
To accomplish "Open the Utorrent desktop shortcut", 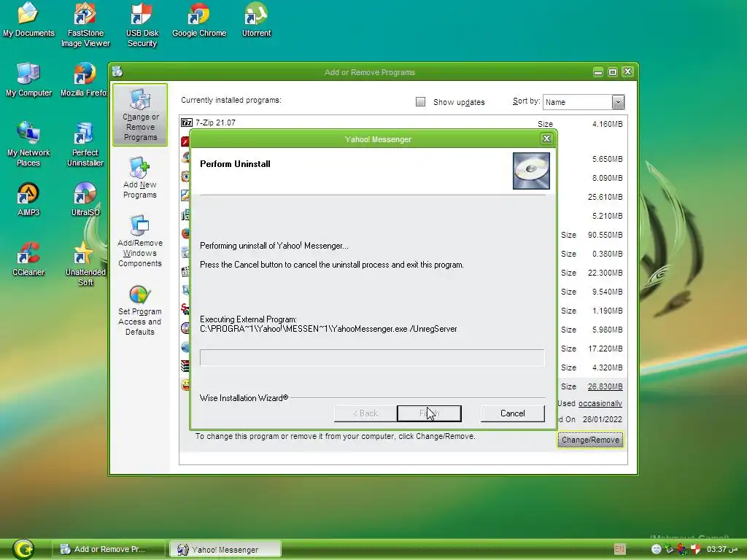I will [x=256, y=20].
